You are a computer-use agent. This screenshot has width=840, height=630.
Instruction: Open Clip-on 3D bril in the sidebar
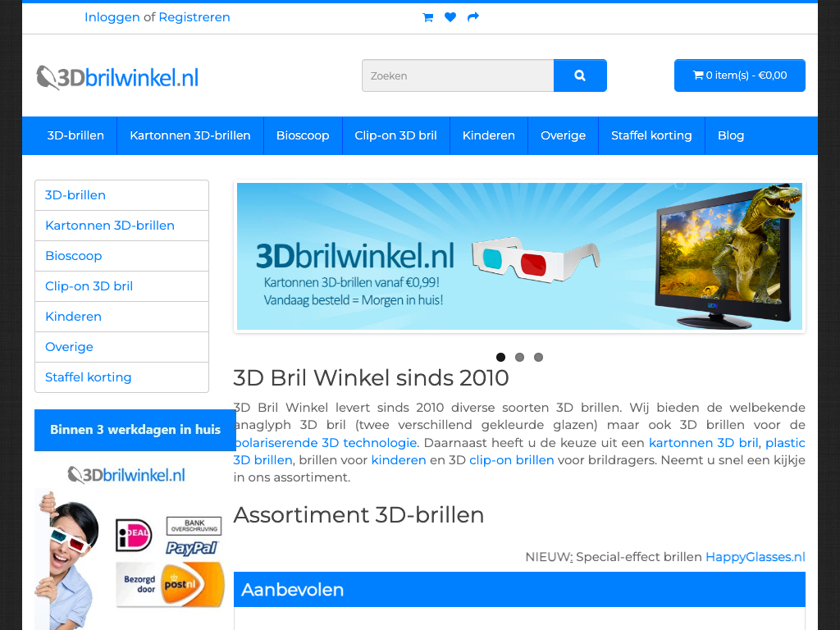click(x=89, y=286)
